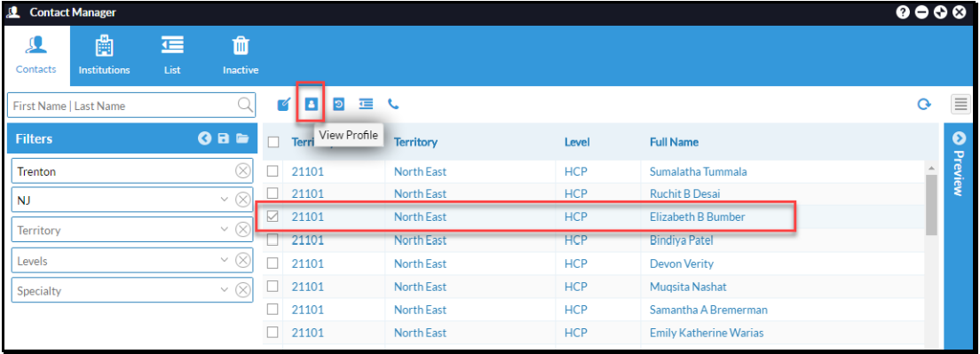
Task: Toggle the select-all checkbox in table header
Action: tap(273, 142)
